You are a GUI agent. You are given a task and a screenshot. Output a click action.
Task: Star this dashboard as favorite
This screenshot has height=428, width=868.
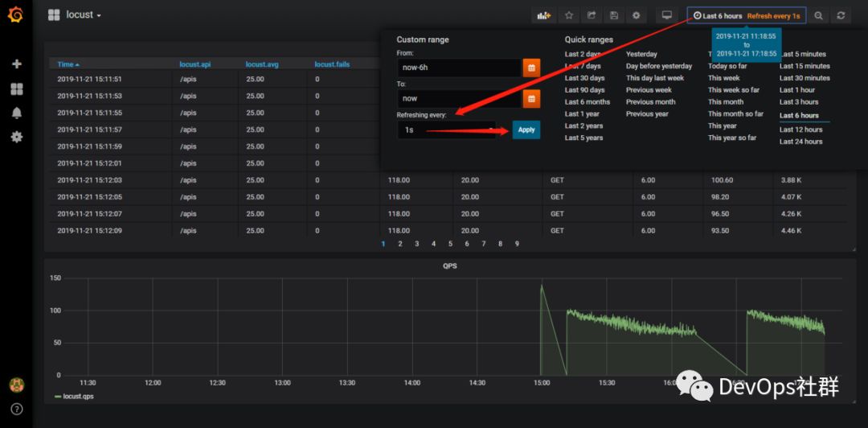[x=569, y=15]
